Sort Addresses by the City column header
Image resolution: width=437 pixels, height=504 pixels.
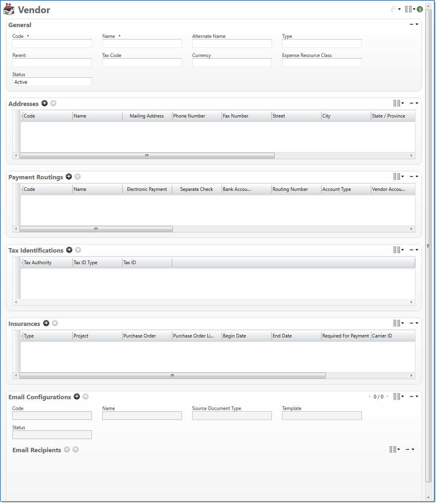pos(345,116)
